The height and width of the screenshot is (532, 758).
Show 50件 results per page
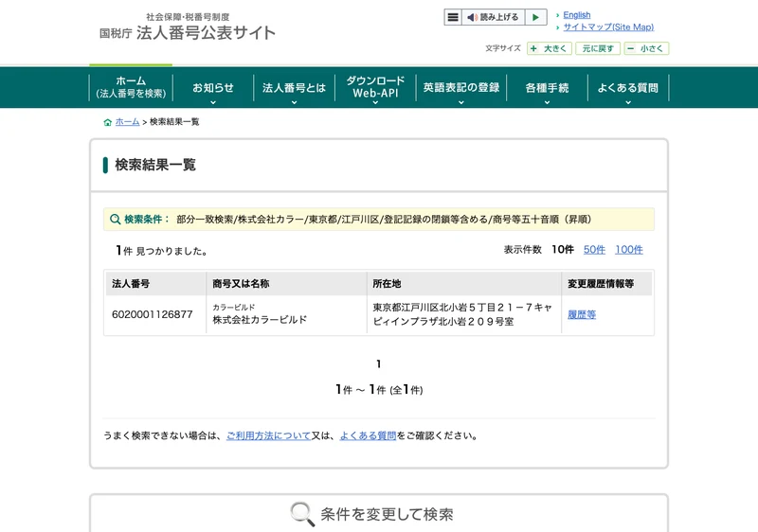click(594, 250)
